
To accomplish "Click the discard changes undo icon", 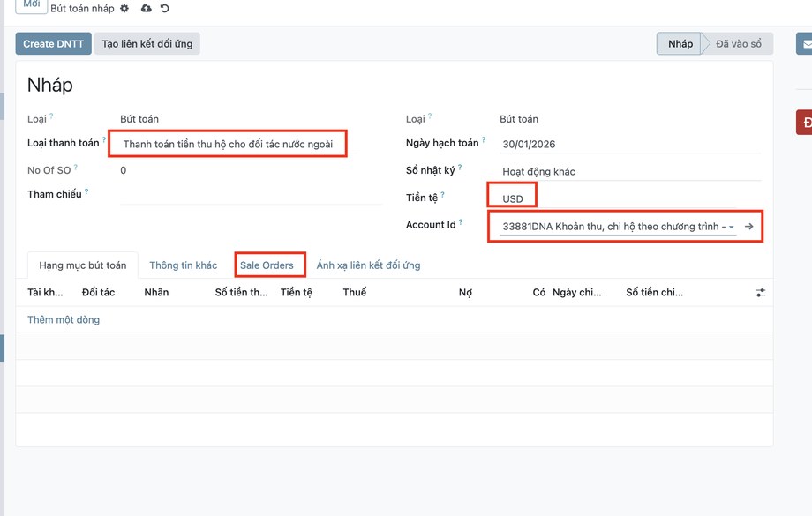I will click(165, 8).
